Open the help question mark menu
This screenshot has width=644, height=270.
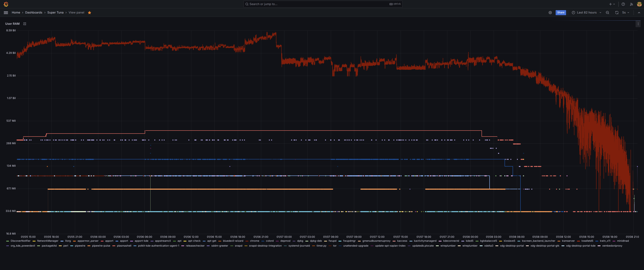623,4
